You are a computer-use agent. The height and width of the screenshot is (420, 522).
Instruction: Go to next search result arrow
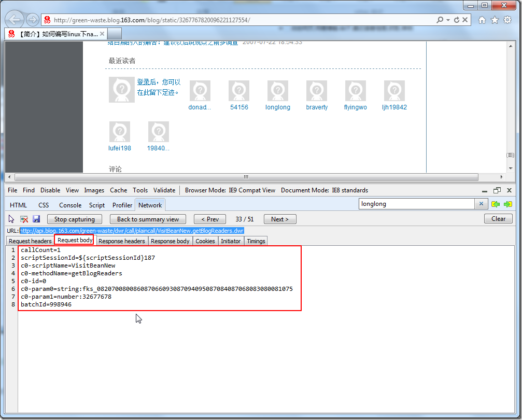508,204
